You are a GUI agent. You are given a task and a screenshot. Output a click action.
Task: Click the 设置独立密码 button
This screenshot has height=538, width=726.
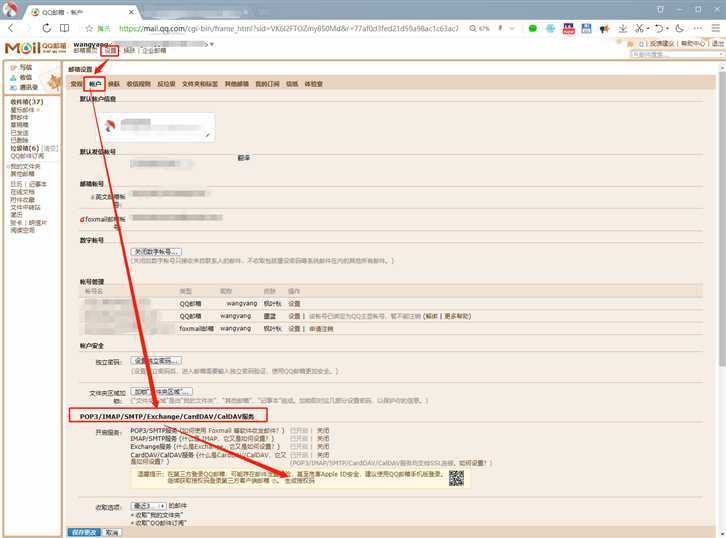(x=156, y=361)
